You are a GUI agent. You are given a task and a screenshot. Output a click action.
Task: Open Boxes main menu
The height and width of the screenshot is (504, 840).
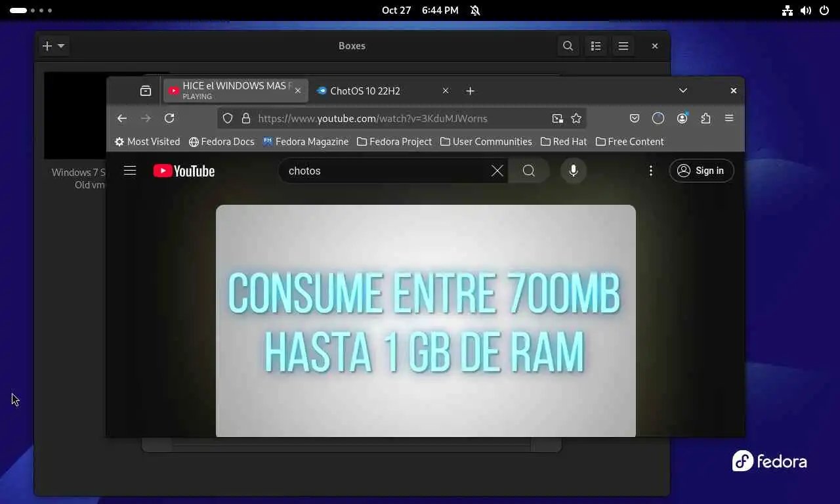623,46
